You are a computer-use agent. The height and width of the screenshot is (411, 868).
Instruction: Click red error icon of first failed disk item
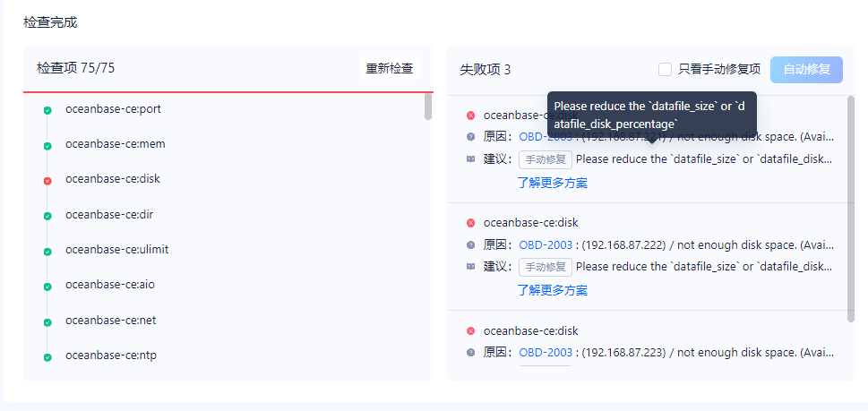[x=470, y=115]
